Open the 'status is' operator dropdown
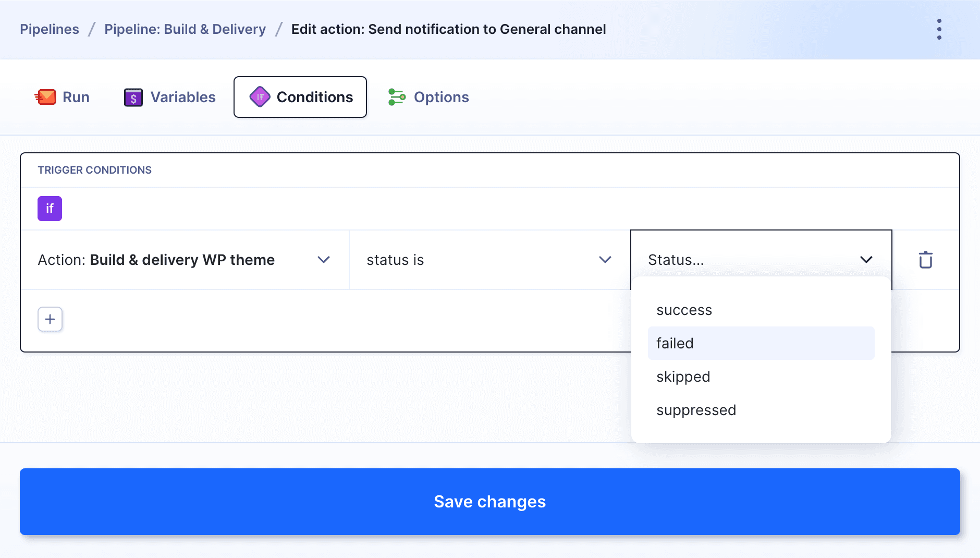Screen dimensions: 980x558 click(x=489, y=260)
